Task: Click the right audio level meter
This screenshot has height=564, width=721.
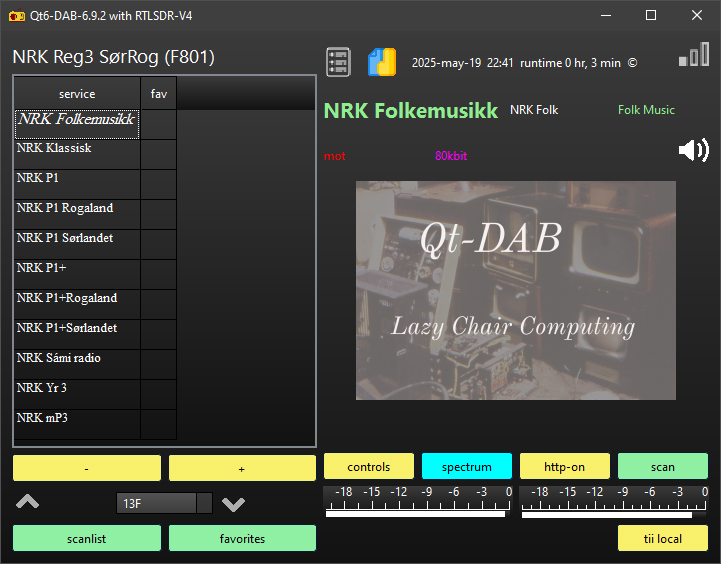Action: [614, 502]
